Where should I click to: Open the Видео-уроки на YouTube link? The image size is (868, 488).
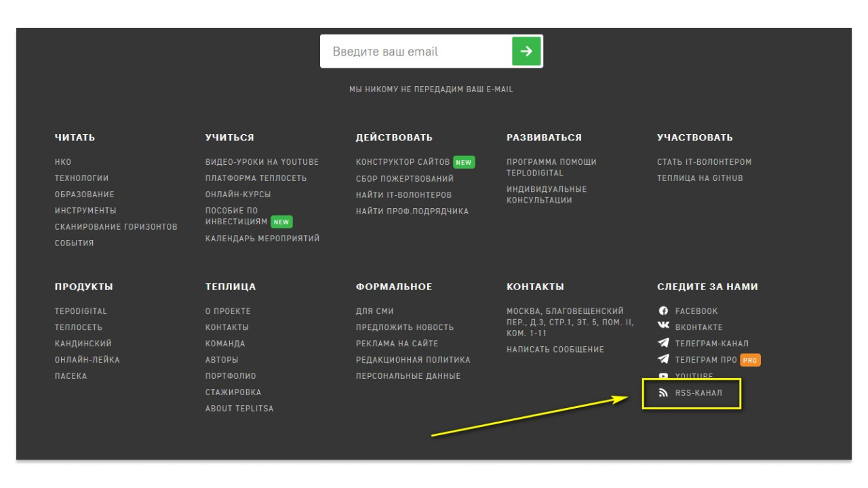coord(262,162)
